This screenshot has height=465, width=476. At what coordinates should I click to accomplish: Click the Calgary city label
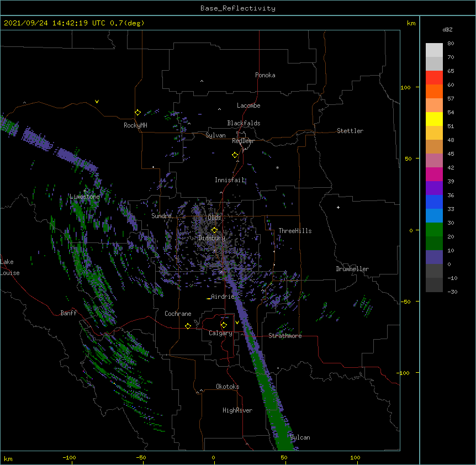click(220, 333)
